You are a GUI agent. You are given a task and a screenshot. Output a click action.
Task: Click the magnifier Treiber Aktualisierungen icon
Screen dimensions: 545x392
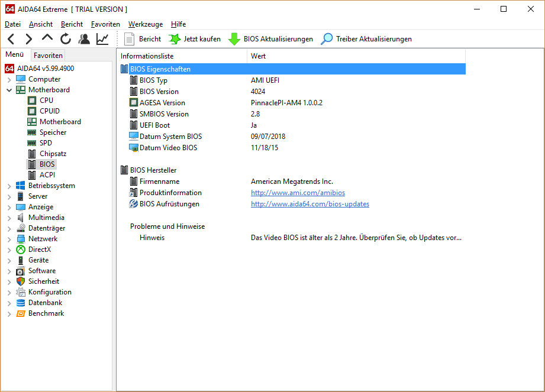click(327, 39)
